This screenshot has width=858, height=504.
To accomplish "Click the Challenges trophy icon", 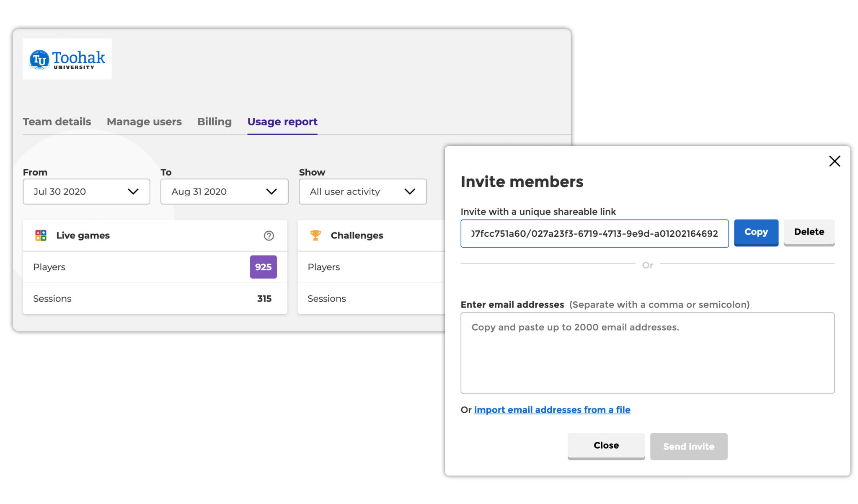I will [315, 235].
